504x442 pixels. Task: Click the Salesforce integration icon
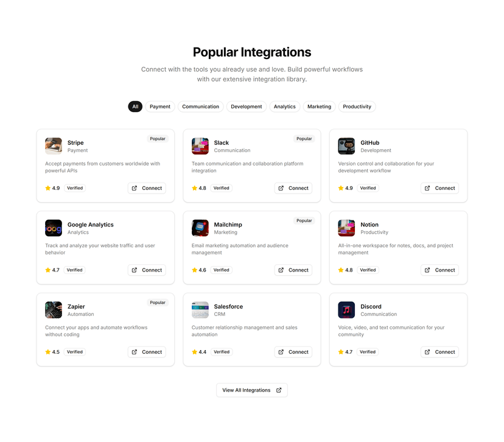tap(200, 310)
